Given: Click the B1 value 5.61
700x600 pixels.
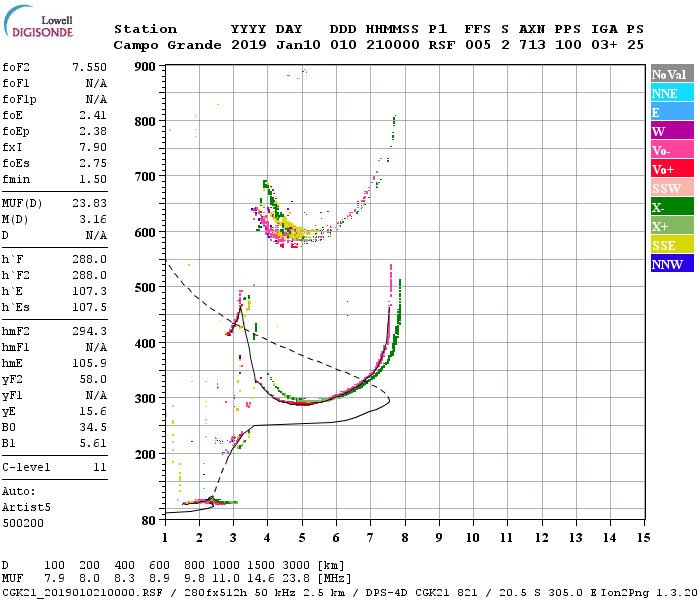Looking at the screenshot, I should [x=93, y=443].
